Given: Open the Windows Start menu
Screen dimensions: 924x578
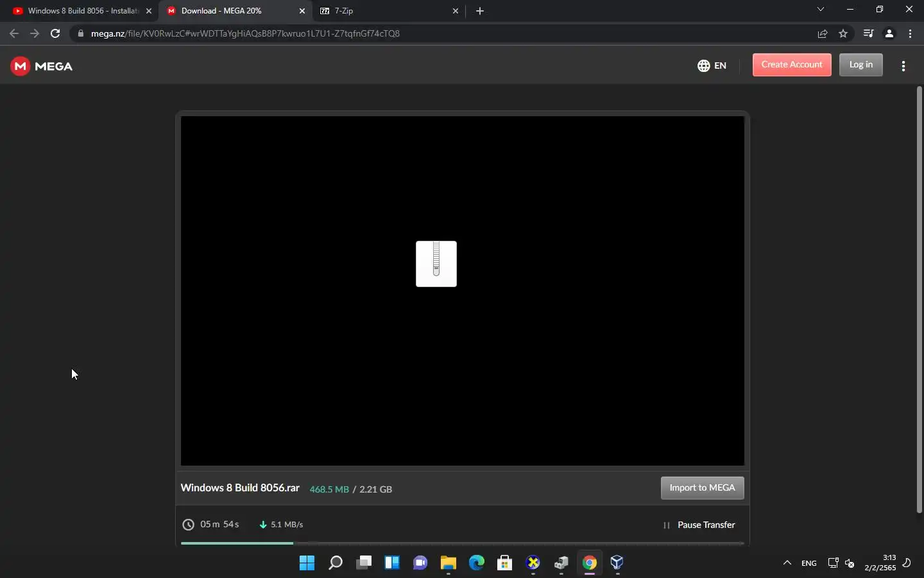Looking at the screenshot, I should [307, 563].
